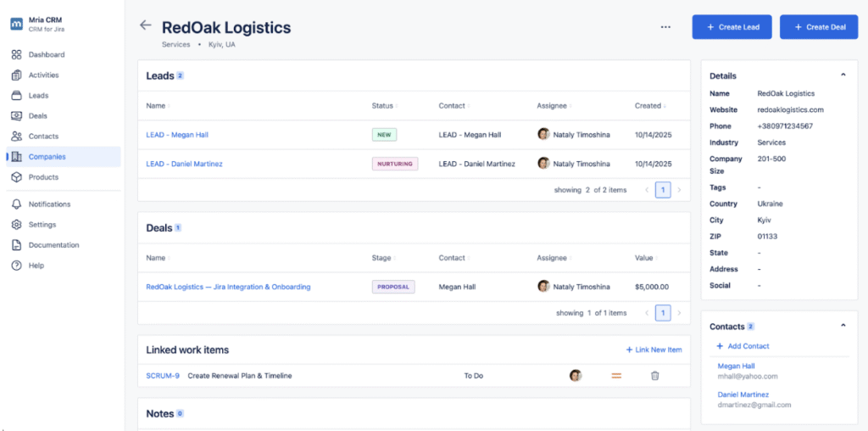Image resolution: width=868 pixels, height=431 pixels.
Task: Sort Deals table by Name column
Action: (x=159, y=258)
